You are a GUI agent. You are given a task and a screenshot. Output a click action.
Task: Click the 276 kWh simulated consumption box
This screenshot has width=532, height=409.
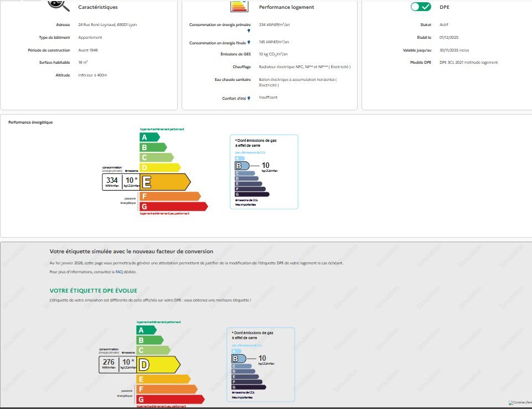pyautogui.click(x=110, y=364)
